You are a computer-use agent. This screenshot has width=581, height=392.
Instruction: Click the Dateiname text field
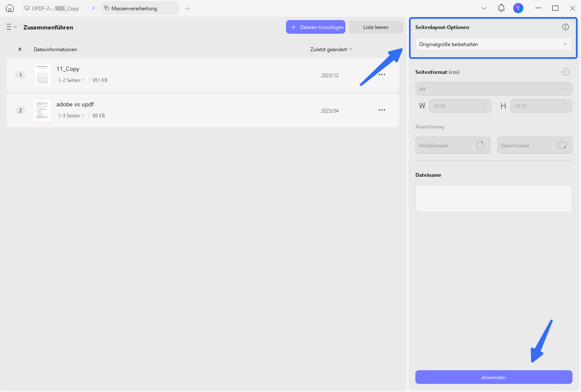point(493,199)
